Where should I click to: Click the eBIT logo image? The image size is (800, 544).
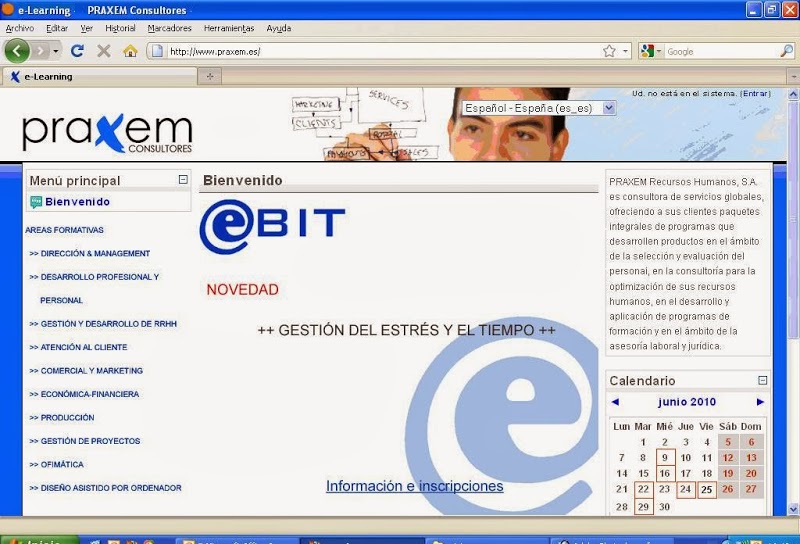pyautogui.click(x=272, y=226)
